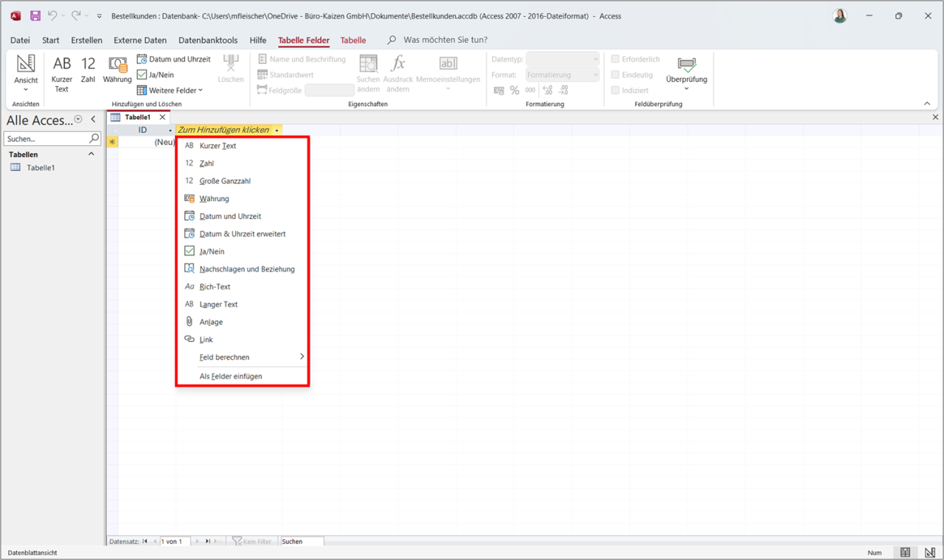Select Große Ganzzahl from the menu
Viewport: 944px width, 560px height.
[243, 181]
